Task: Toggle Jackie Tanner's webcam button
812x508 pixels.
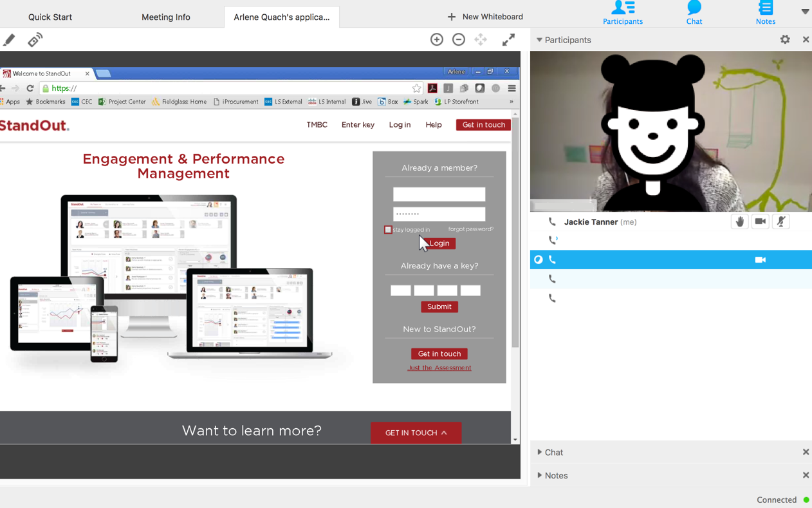Action: 761,221
